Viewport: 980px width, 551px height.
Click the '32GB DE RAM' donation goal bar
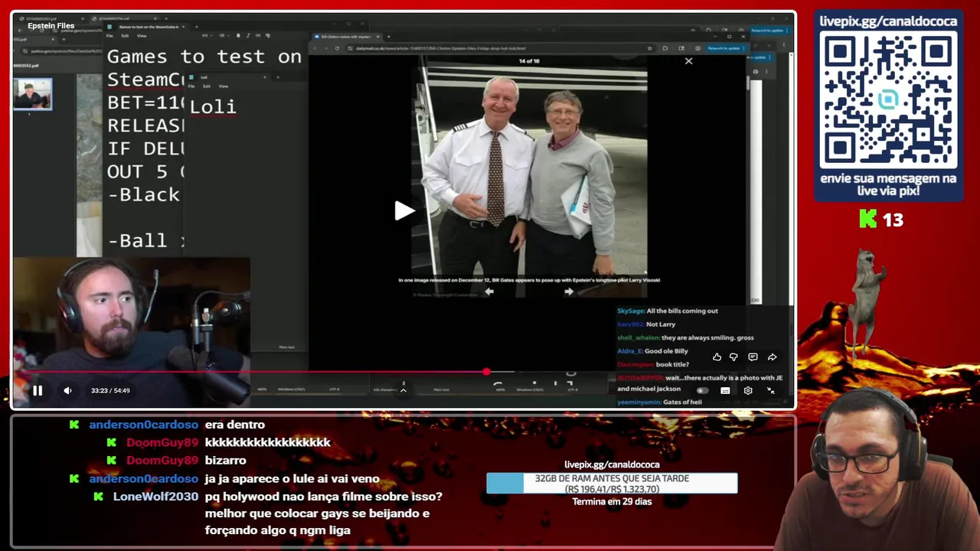click(612, 483)
